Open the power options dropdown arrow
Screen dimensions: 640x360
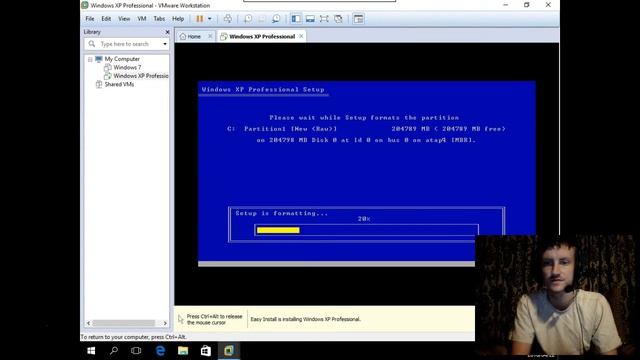pyautogui.click(x=210, y=19)
